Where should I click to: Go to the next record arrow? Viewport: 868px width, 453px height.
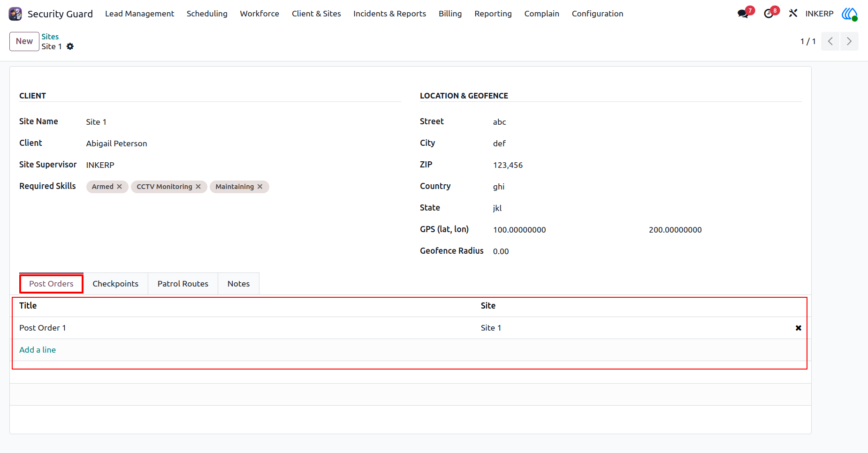pos(849,41)
